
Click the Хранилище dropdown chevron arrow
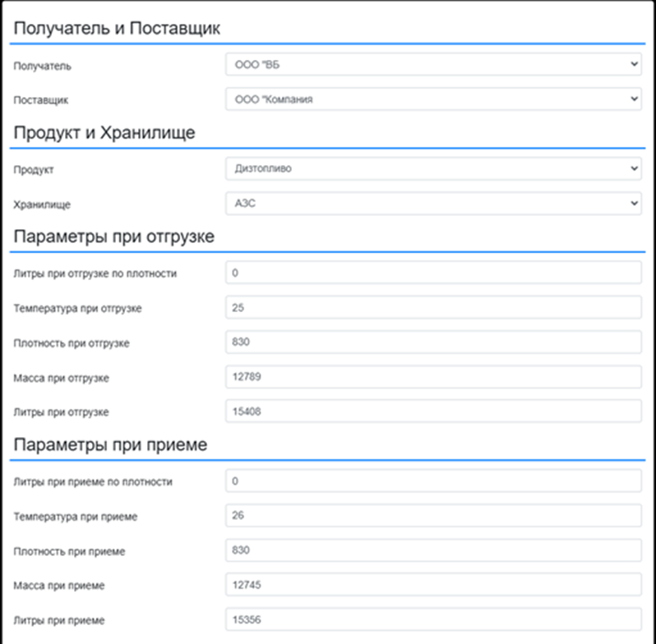point(634,203)
